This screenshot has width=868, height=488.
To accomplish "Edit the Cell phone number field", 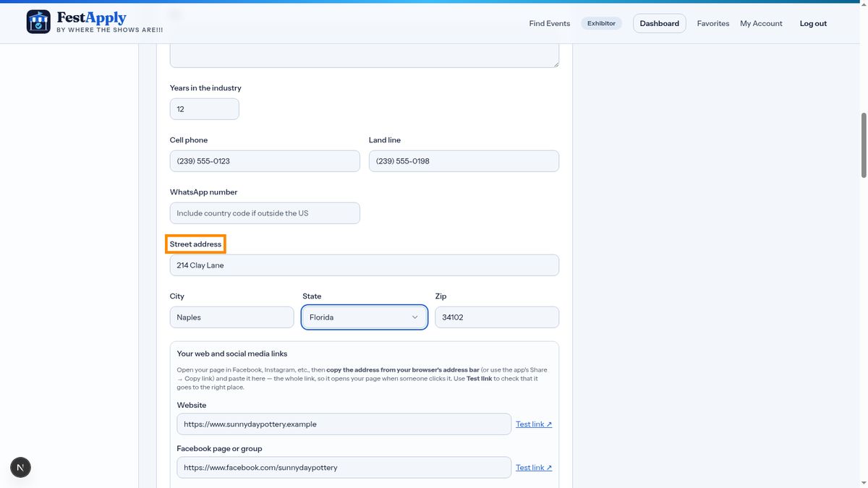I will pos(265,161).
